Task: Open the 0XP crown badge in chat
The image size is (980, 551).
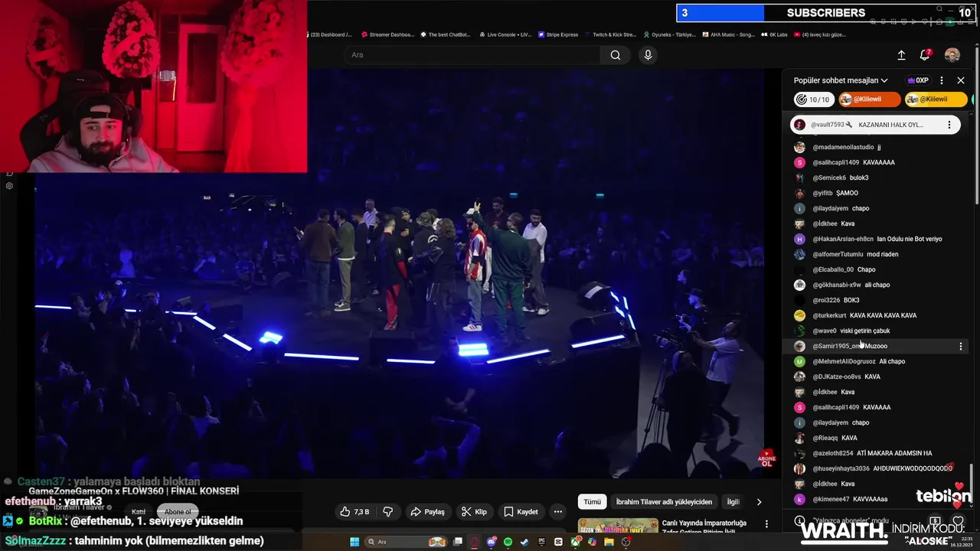Action: click(x=917, y=80)
